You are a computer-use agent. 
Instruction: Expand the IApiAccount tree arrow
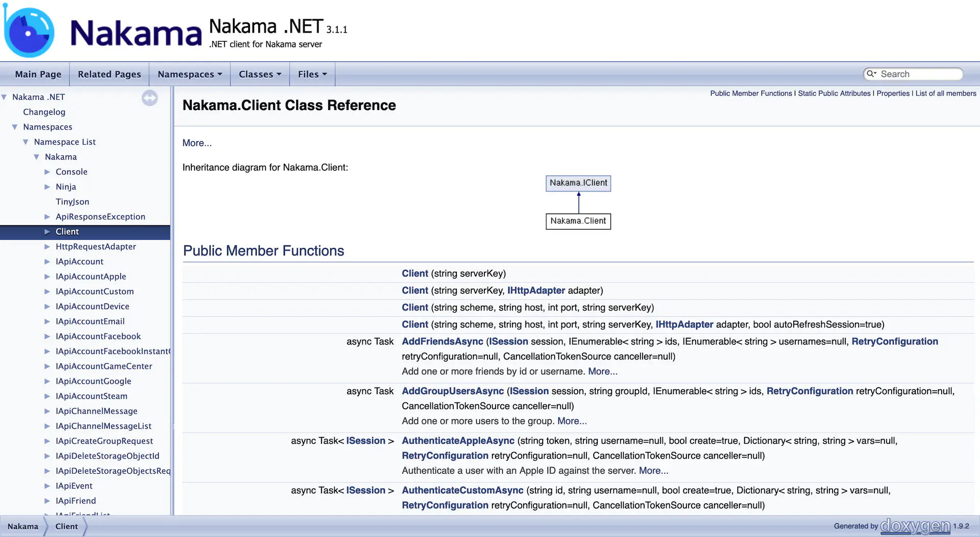click(47, 262)
